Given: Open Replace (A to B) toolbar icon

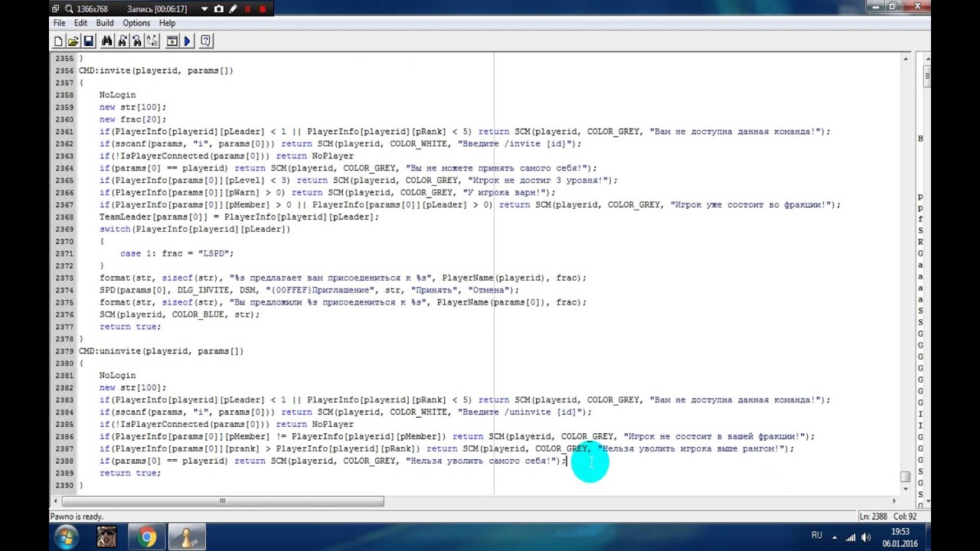Looking at the screenshot, I should tap(151, 41).
